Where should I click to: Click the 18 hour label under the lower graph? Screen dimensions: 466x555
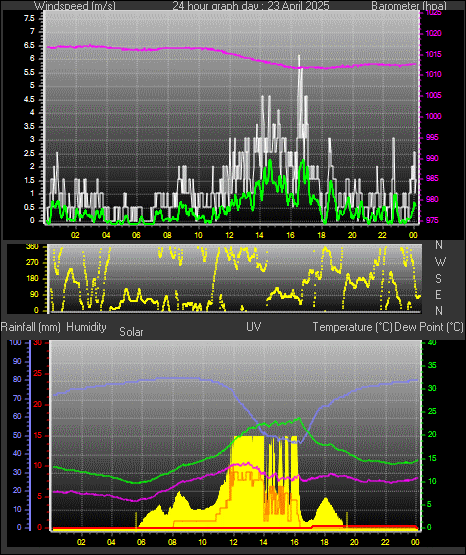[x=324, y=542]
